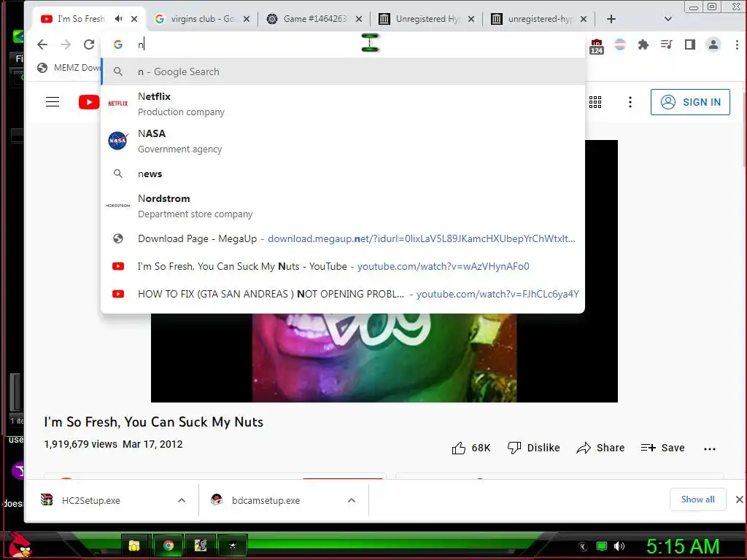Close the downloads bar

pyautogui.click(x=739, y=499)
